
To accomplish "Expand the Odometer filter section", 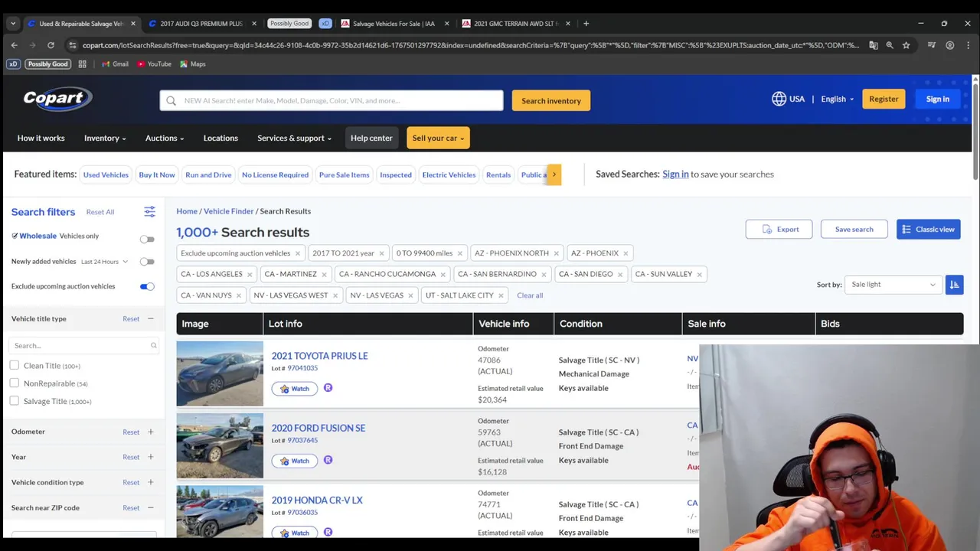I will point(150,432).
